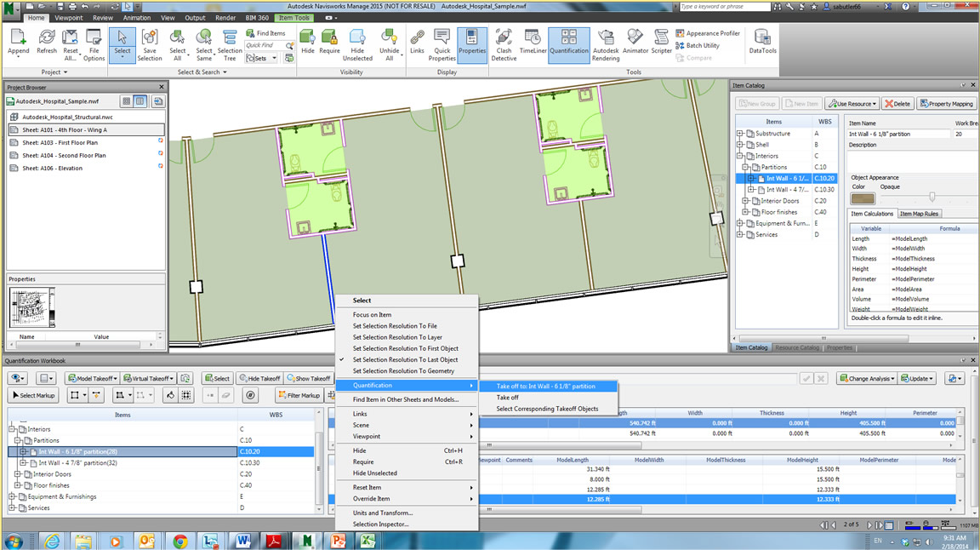This screenshot has width=980, height=550.
Task: Open Microsoft Word from the taskbar
Action: pyautogui.click(x=243, y=541)
